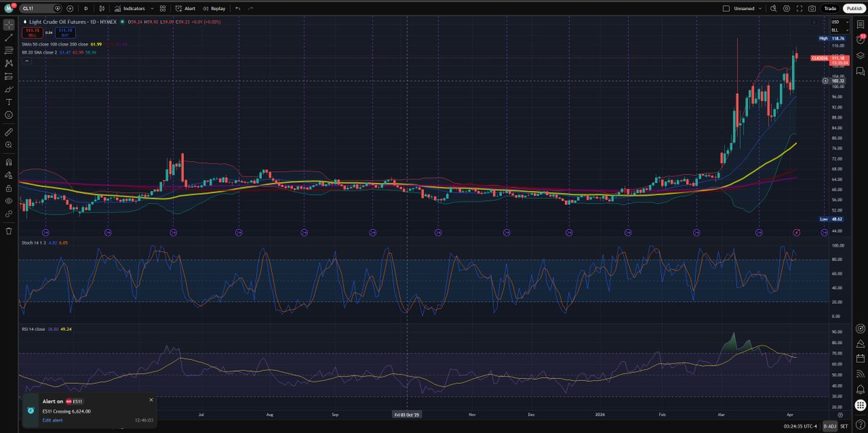This screenshot has width=868, height=433.
Task: Open quick search magnifier icon
Action: coord(773,9)
